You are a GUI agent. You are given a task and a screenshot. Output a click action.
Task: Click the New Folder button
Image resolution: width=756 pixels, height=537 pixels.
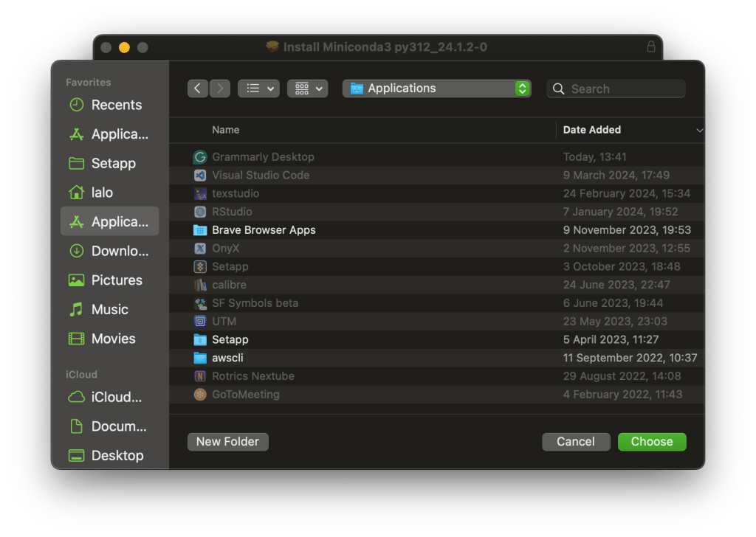(227, 442)
